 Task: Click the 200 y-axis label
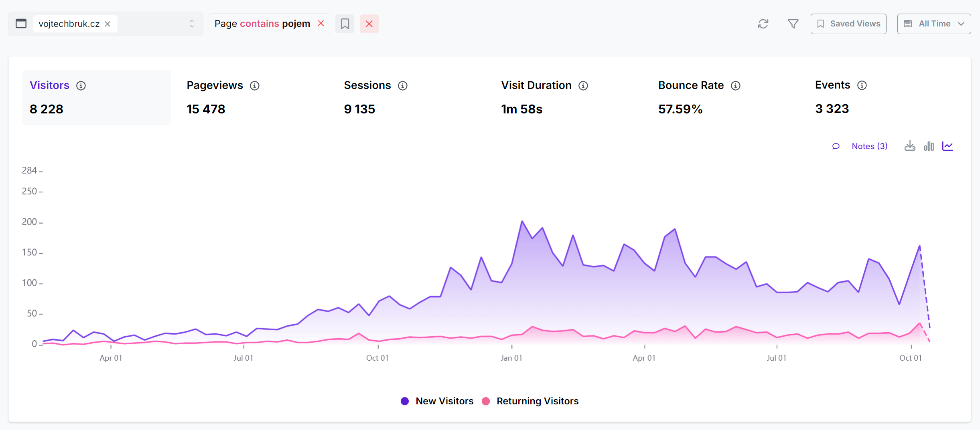coord(29,222)
